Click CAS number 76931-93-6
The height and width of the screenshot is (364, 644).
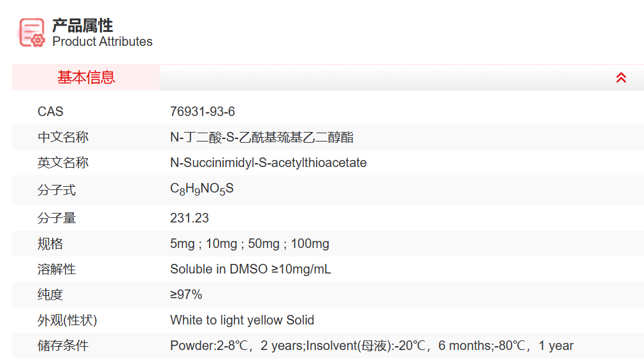(x=203, y=112)
